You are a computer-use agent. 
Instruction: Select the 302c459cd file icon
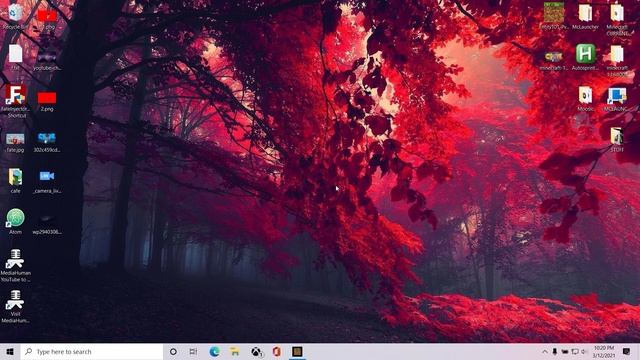47,142
